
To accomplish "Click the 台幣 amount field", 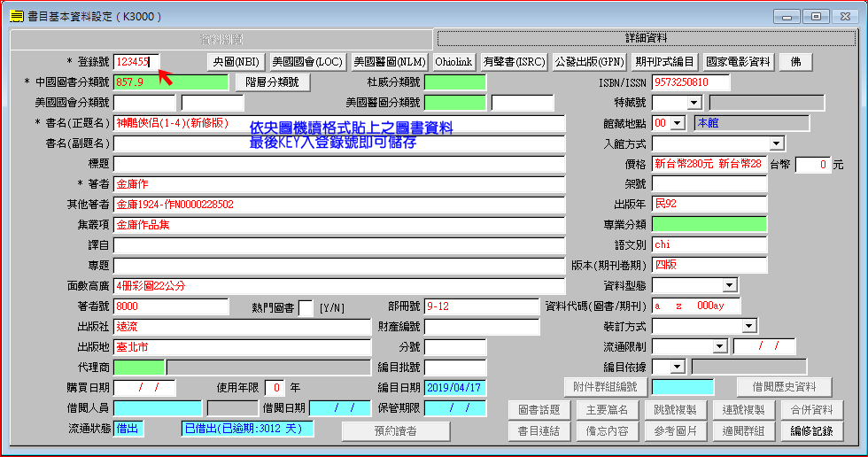I will [813, 165].
